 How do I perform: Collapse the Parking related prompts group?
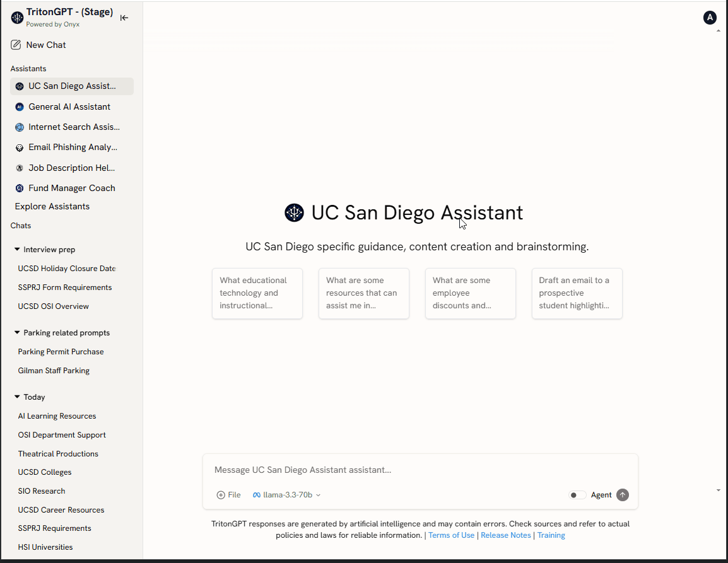[x=16, y=332]
